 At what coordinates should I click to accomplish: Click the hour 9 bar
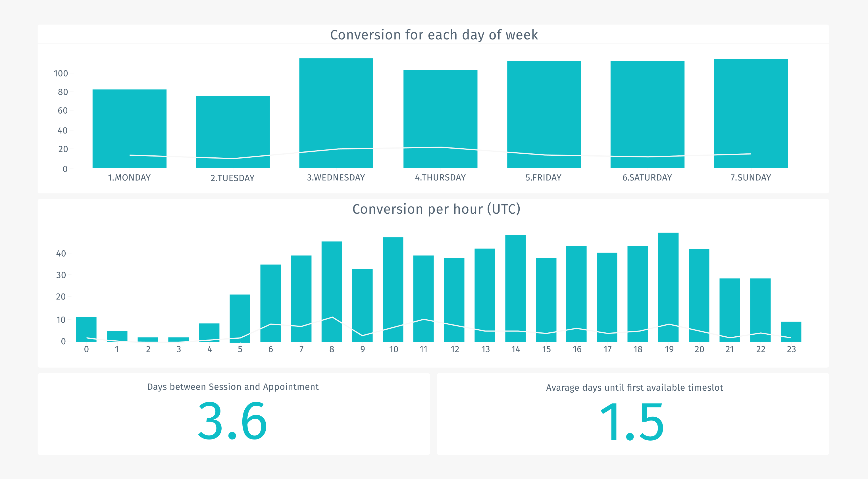(363, 305)
